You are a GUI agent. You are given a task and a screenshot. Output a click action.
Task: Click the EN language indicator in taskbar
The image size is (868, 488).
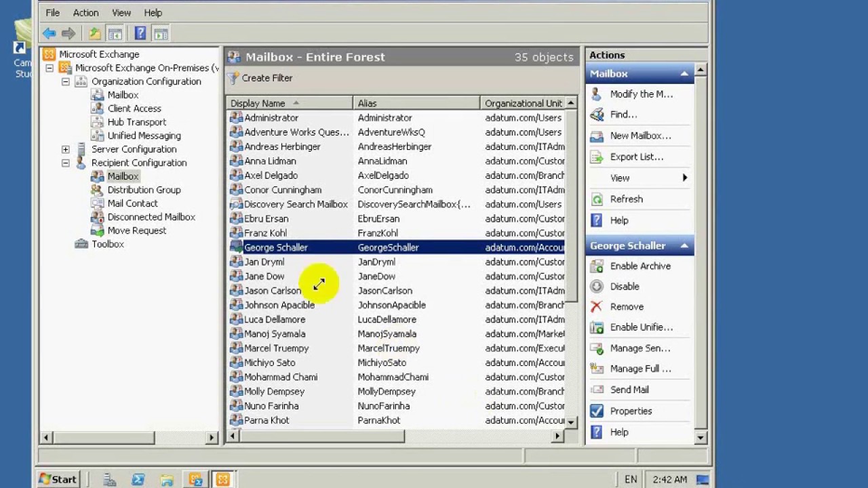[631, 479]
